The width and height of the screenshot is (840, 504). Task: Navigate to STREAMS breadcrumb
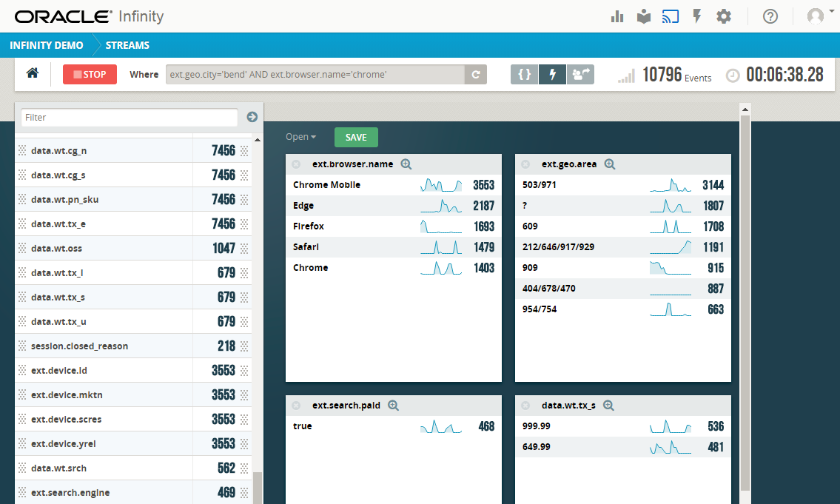click(127, 45)
